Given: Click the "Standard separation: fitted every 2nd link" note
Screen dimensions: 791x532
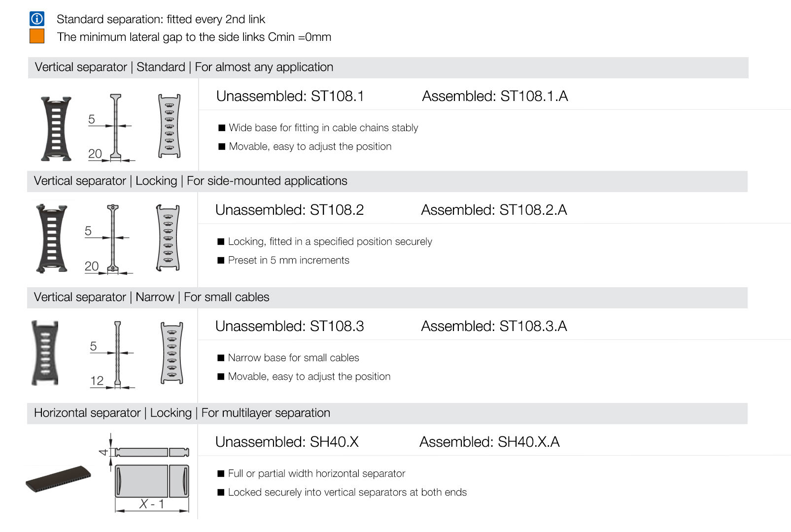Looking at the screenshot, I should coord(161,19).
